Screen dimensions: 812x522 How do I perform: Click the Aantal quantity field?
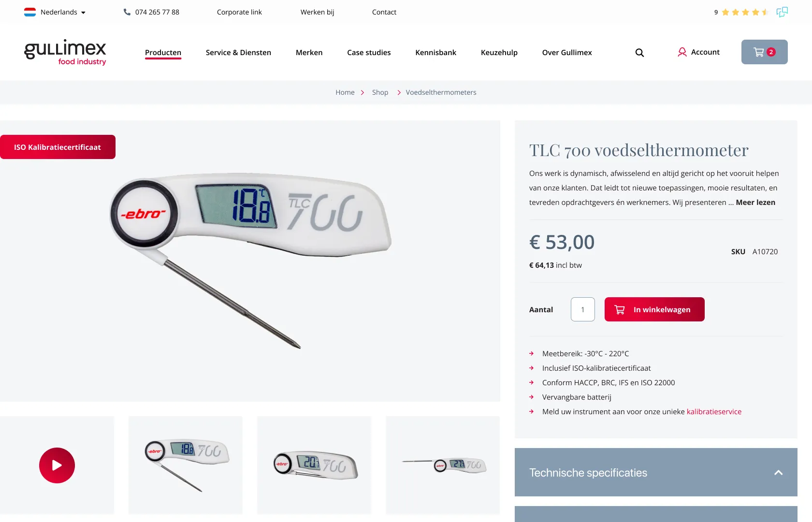click(x=583, y=309)
